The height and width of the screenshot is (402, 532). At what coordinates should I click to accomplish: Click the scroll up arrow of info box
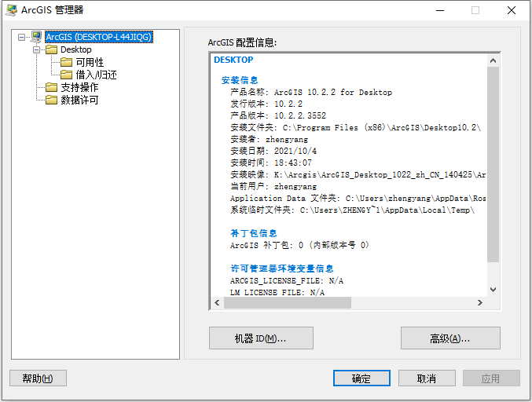click(493, 60)
